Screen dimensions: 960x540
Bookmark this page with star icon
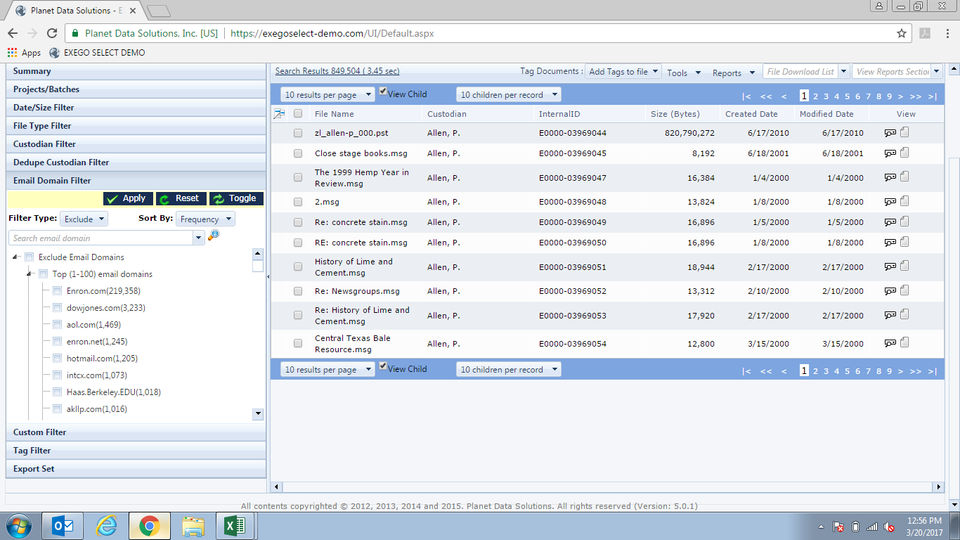(x=901, y=34)
